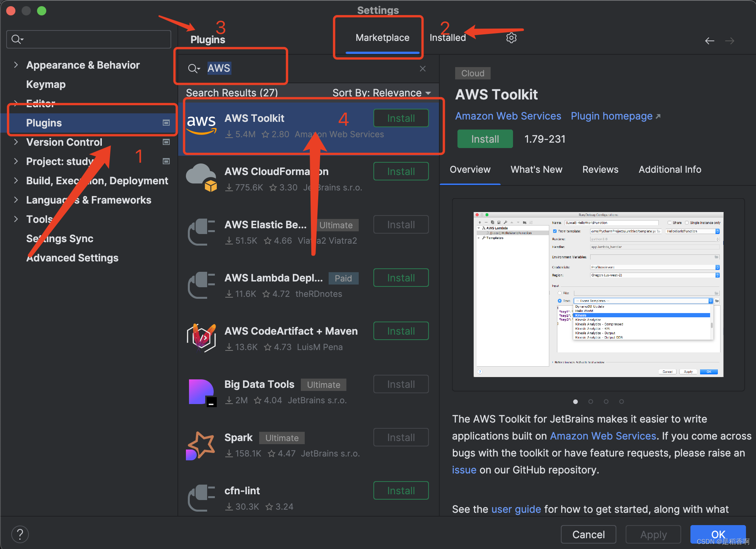
Task: Click the cfn-lint plug icon
Action: click(201, 498)
